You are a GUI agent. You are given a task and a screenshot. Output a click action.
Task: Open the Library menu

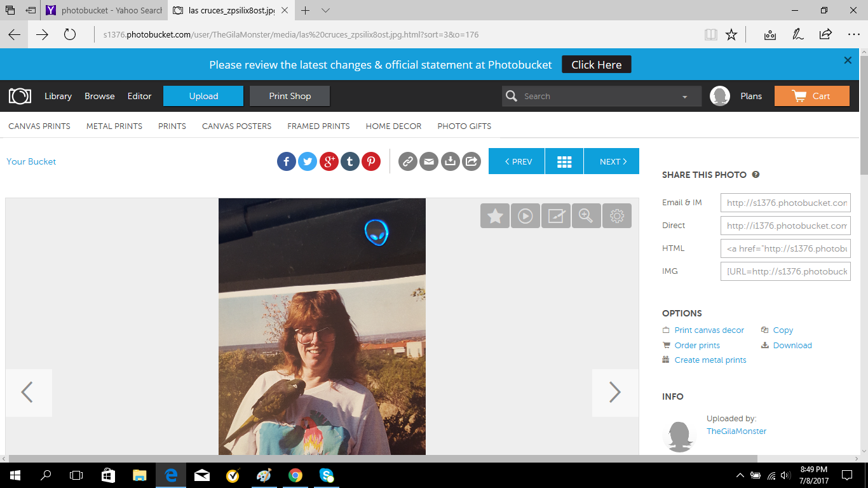pyautogui.click(x=58, y=96)
